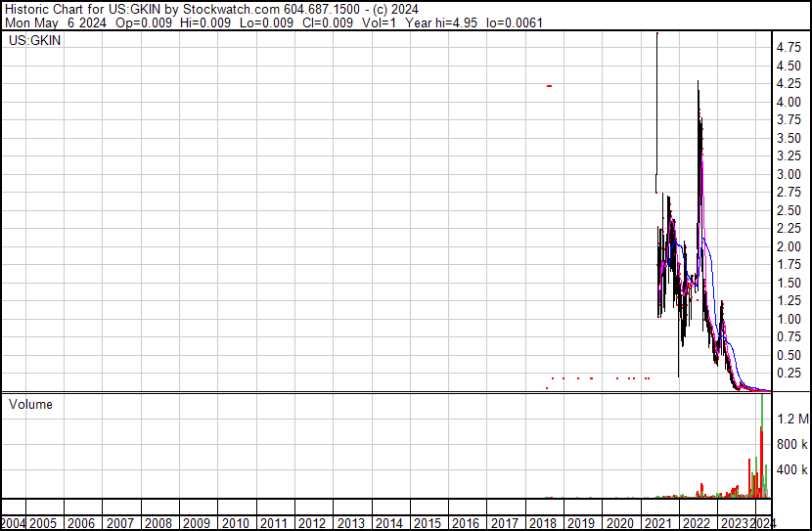Click the 1.2 M volume axis label
This screenshot has width=812, height=531.
(x=791, y=420)
